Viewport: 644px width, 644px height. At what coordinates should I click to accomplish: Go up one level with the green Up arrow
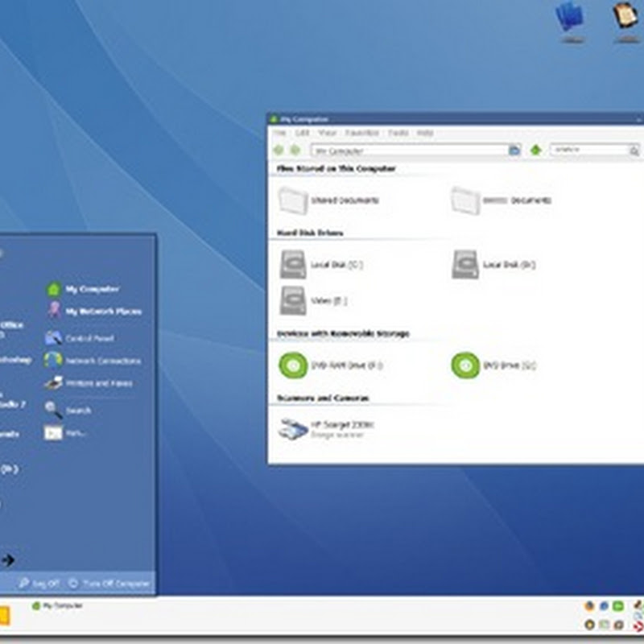pos(535,151)
